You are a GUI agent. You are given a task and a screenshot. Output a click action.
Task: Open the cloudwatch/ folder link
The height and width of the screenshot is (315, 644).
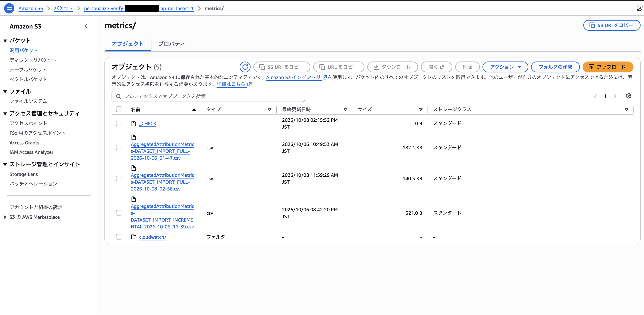coord(153,237)
